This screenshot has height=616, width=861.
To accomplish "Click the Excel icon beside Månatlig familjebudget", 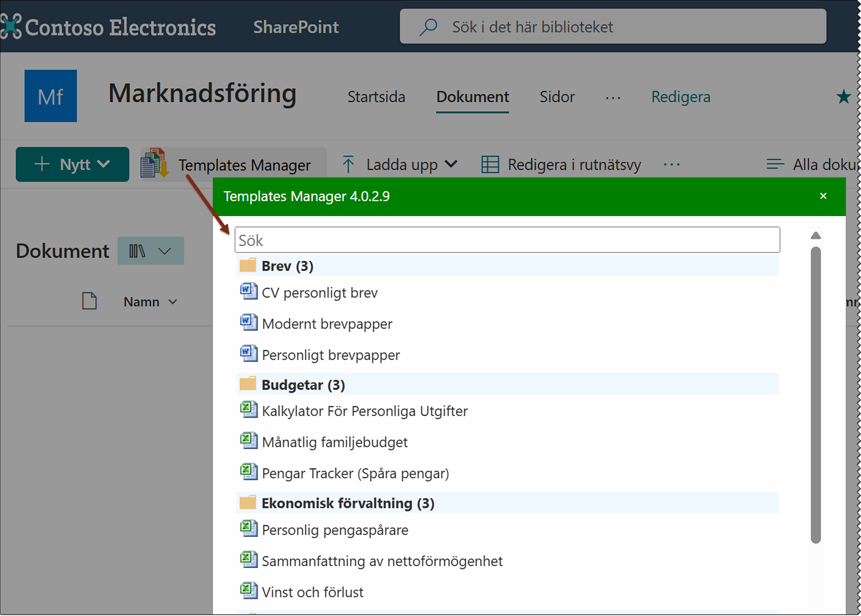I will 249,441.
